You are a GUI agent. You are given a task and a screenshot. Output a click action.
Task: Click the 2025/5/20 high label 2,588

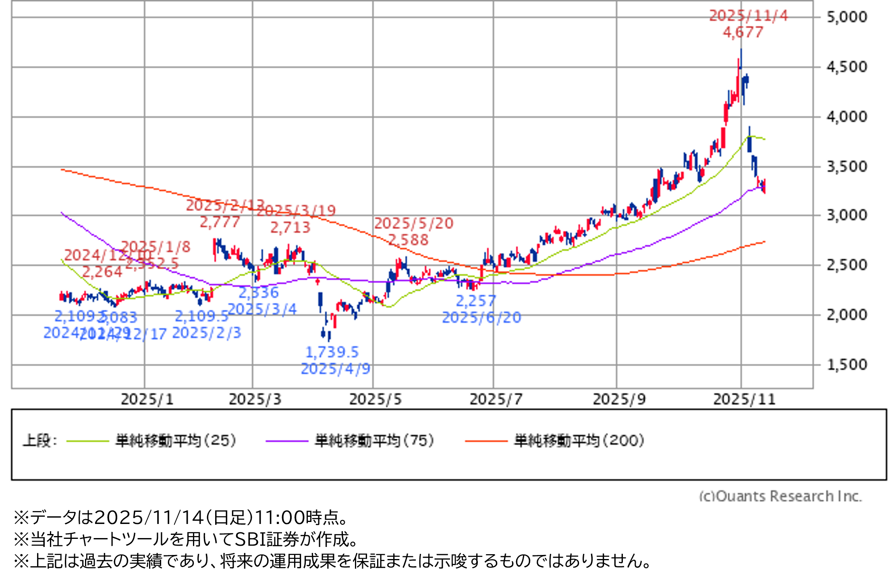click(x=408, y=240)
